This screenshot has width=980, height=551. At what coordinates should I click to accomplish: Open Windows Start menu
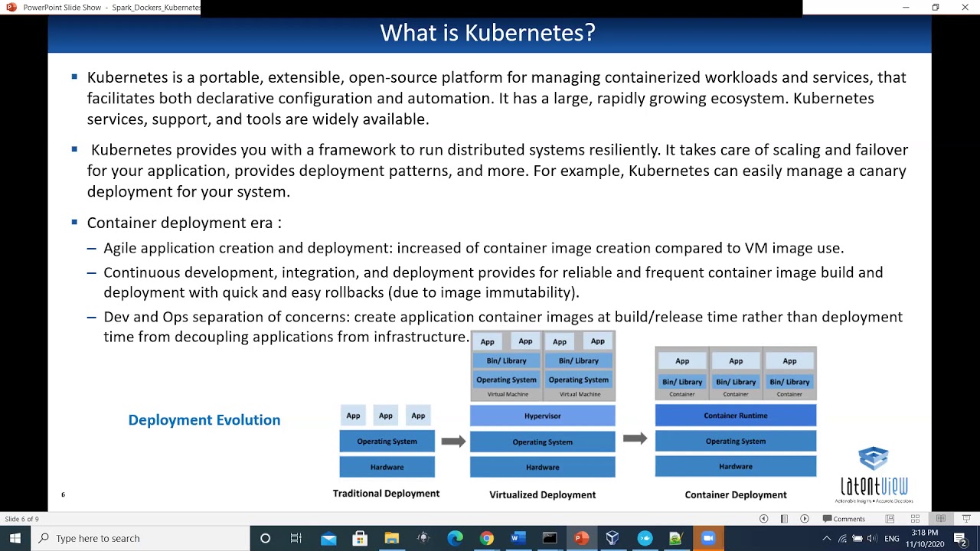15,538
